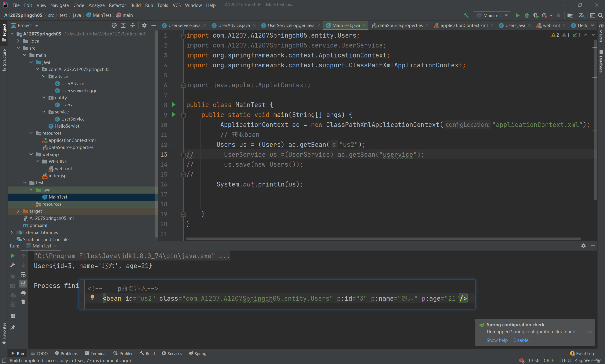Open the Navigate menu
The image size is (605, 364).
pyautogui.click(x=59, y=5)
